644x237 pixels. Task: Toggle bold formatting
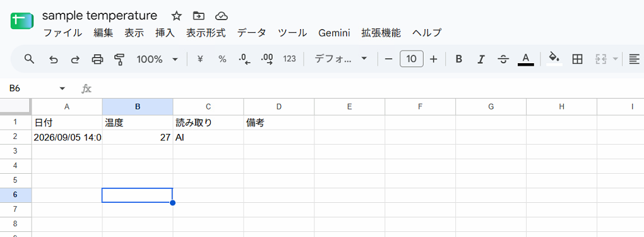tap(459, 59)
